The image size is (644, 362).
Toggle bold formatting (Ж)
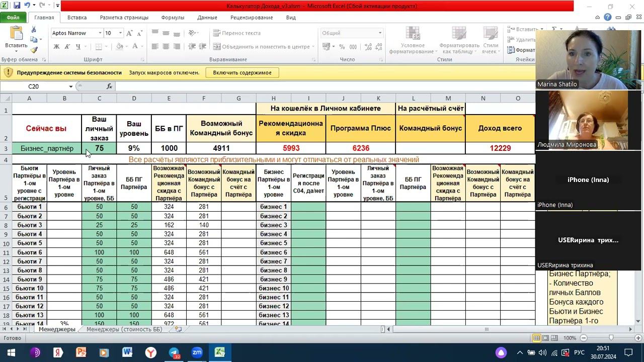(56, 47)
